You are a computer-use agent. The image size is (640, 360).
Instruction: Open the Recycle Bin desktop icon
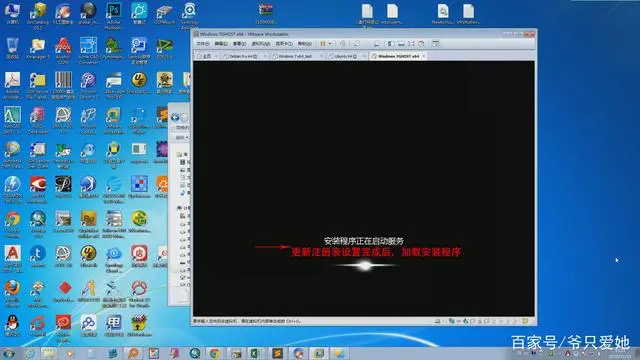click(12, 48)
